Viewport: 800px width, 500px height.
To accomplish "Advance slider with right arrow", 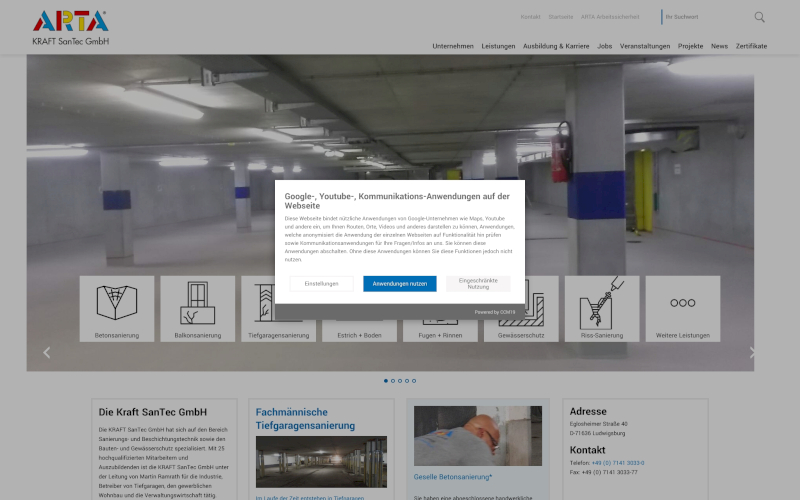I will click(753, 352).
